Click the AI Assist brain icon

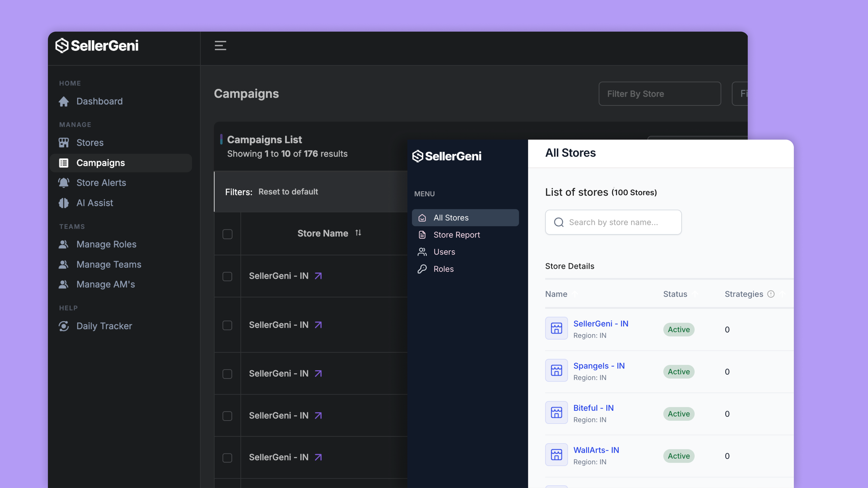click(x=63, y=203)
